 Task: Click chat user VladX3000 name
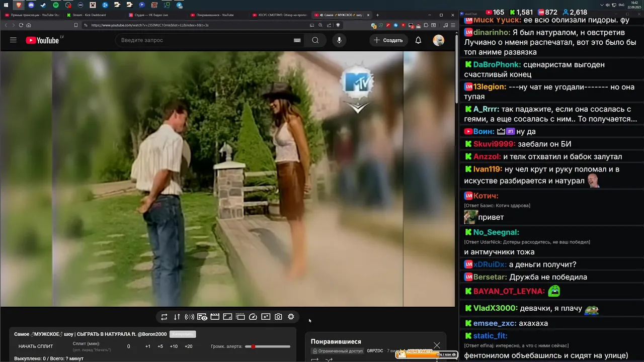(x=496, y=308)
